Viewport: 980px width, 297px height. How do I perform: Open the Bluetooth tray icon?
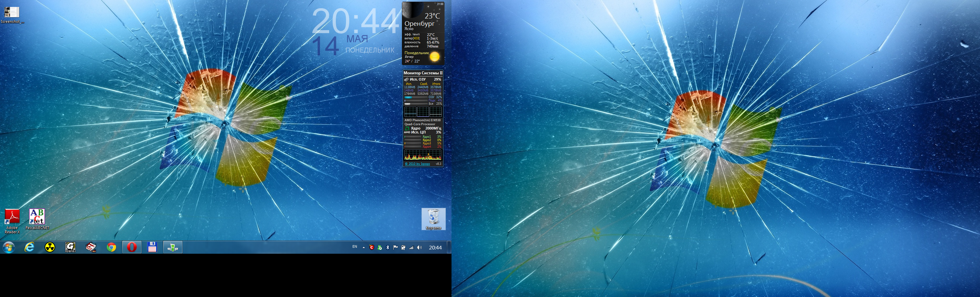tap(388, 247)
